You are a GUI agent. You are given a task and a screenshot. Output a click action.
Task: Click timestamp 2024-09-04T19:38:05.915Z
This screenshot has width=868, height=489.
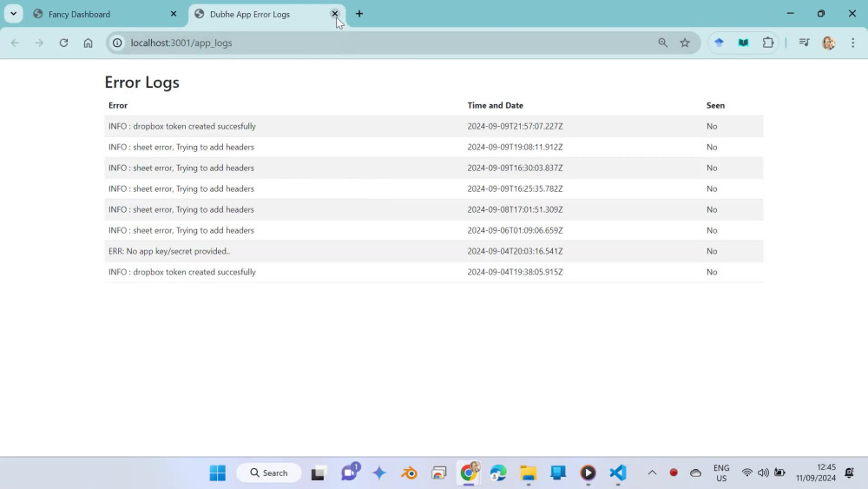click(x=515, y=272)
